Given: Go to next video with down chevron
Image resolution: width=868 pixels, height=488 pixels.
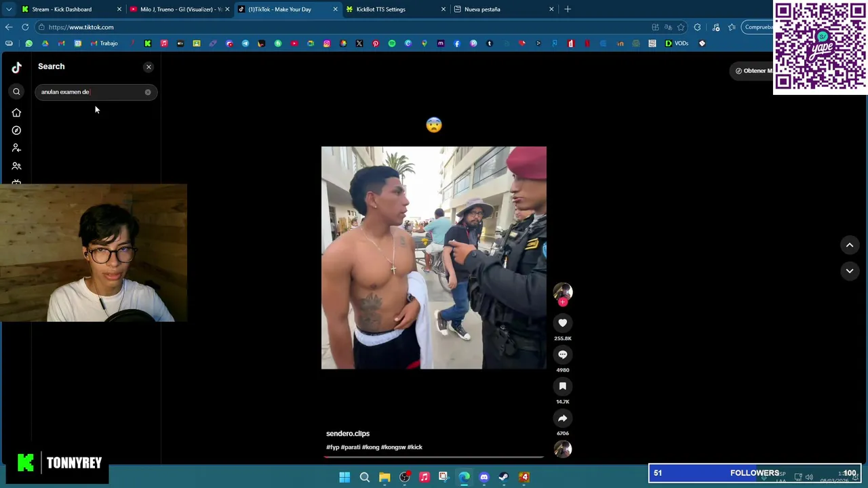Looking at the screenshot, I should point(850,271).
